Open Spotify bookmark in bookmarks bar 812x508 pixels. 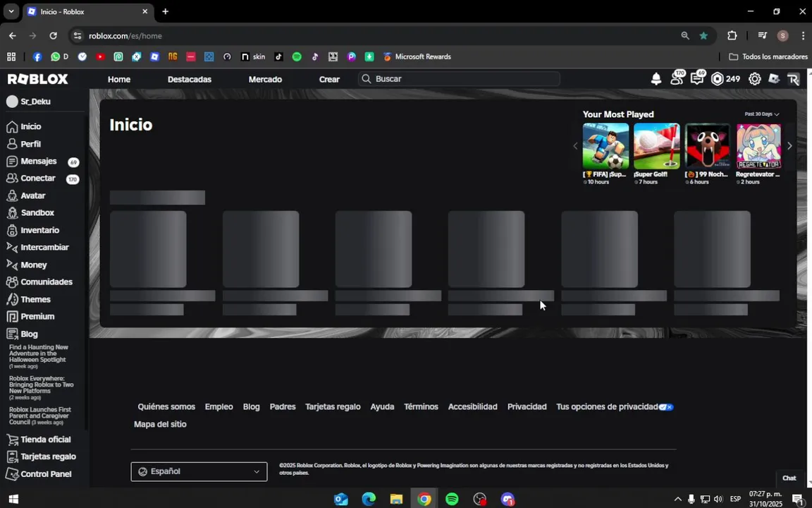[x=297, y=57]
